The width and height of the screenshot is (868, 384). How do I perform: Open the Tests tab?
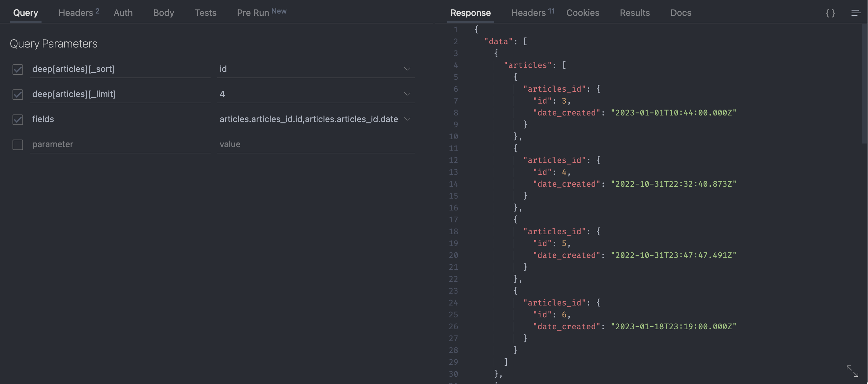click(206, 13)
